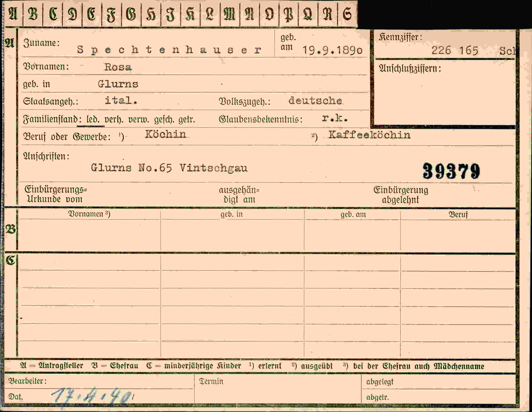Click the Kennziffer label
Screen dimensions: 532x412
[x=400, y=37]
